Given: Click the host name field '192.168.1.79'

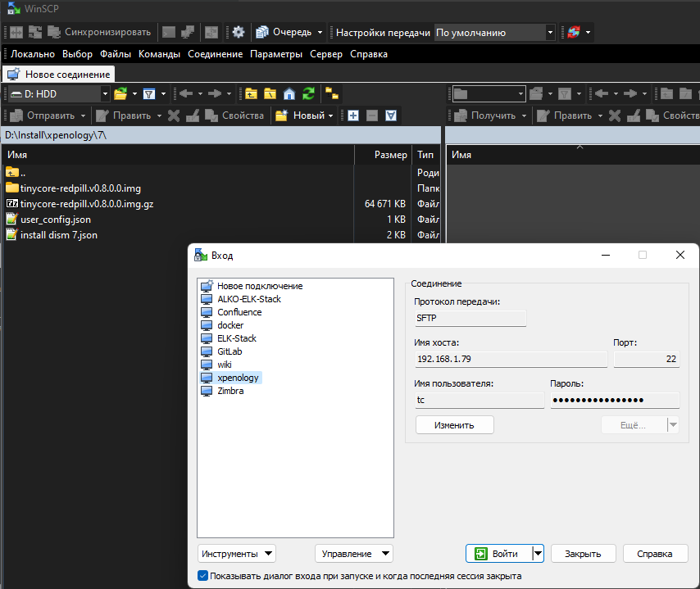Looking at the screenshot, I should pos(511,360).
